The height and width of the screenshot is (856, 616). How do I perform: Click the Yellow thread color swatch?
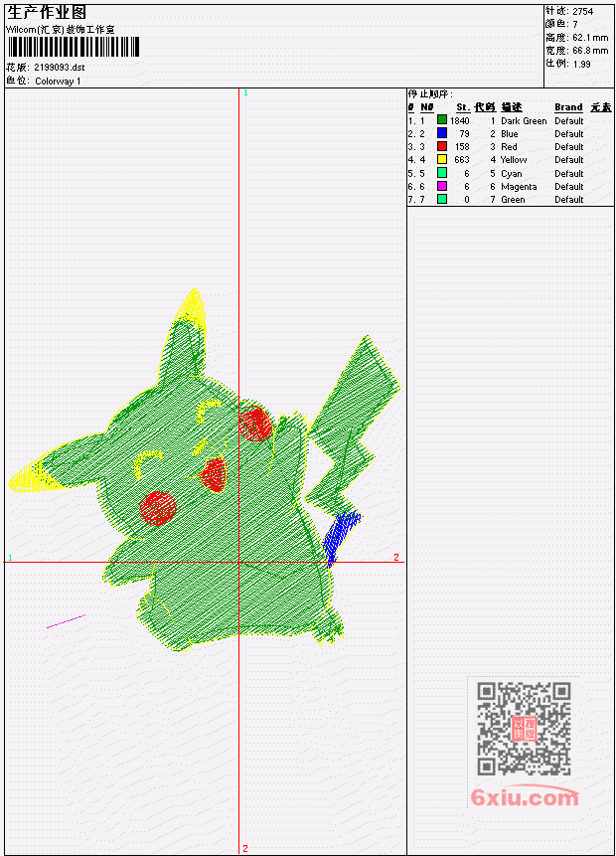pos(442,159)
